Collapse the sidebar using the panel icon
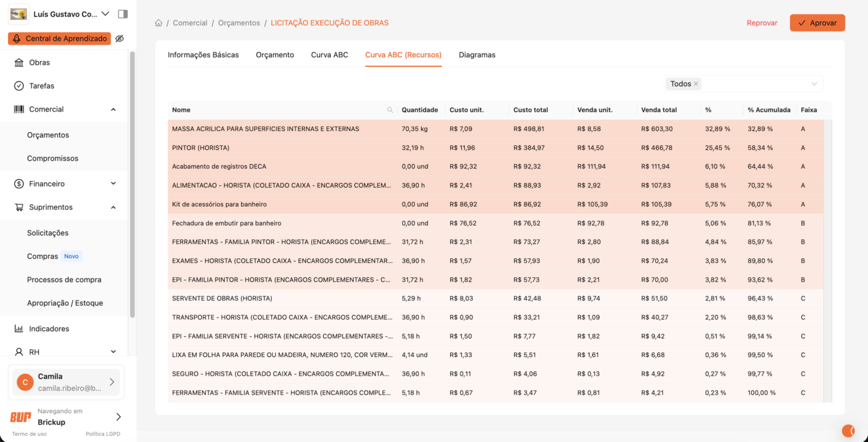This screenshot has height=442, width=868. (x=123, y=14)
